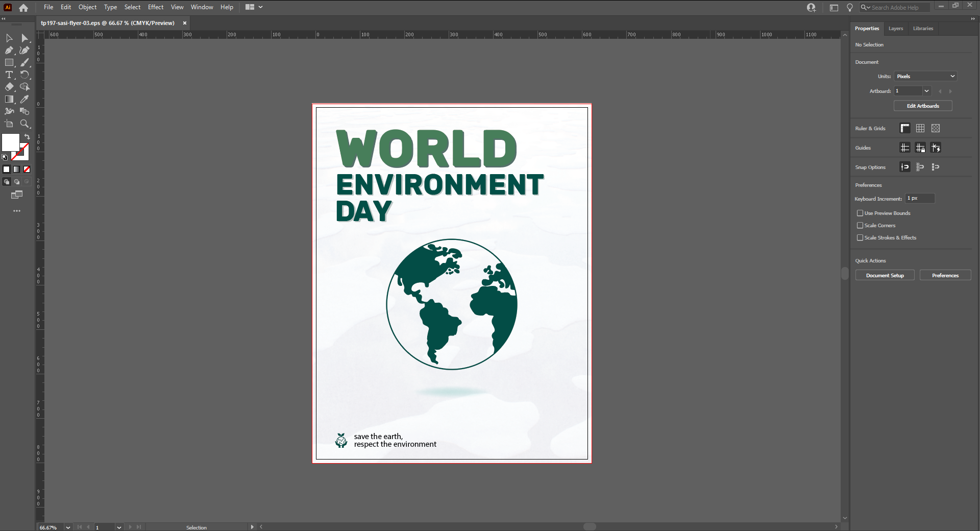980x531 pixels.
Task: Open the File menu
Action: (48, 7)
